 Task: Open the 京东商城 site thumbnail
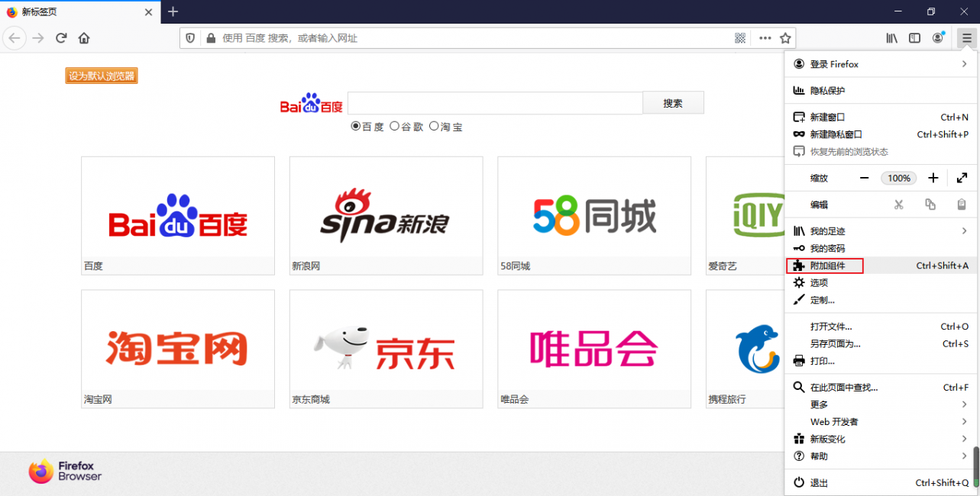[x=386, y=349]
